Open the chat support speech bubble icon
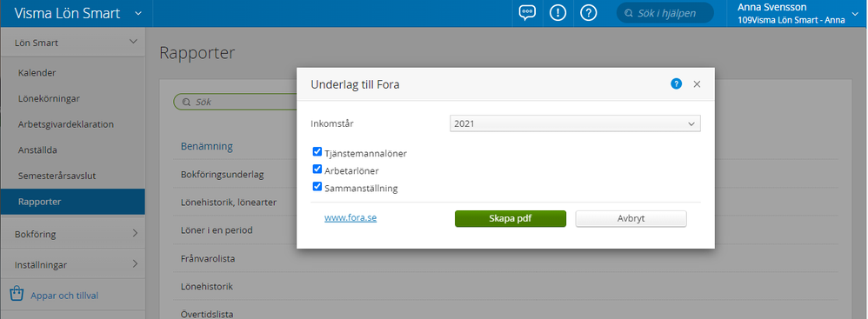Screen dimensions: 868x319 tap(527, 13)
